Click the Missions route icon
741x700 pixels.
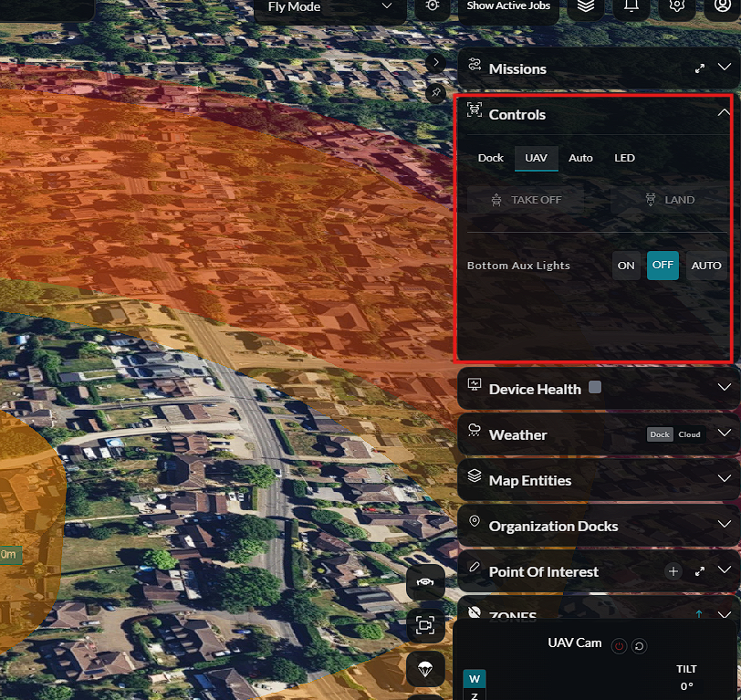tap(475, 64)
